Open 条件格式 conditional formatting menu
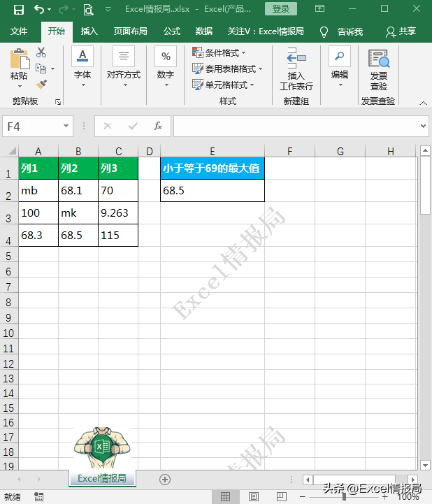 (x=219, y=52)
